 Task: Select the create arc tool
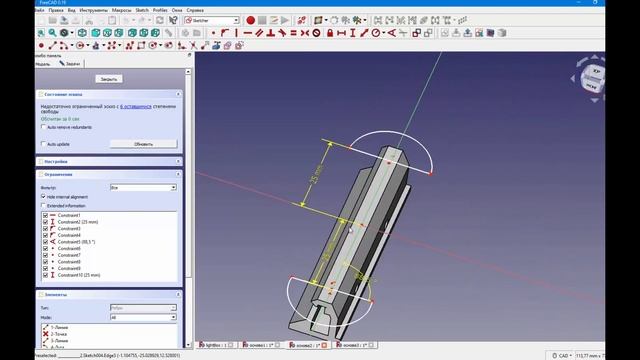point(64,46)
